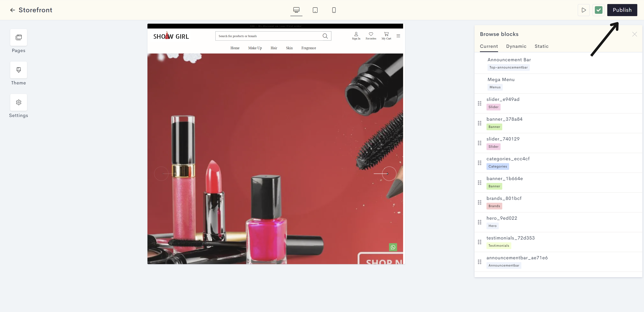
Task: Click drag handle of banner_1b664e
Action: point(479,183)
